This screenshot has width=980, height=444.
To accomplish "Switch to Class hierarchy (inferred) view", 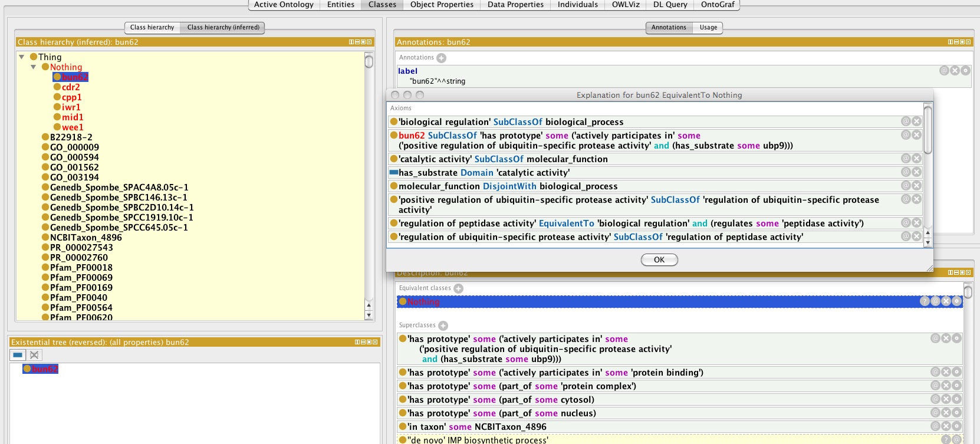I will (x=223, y=27).
